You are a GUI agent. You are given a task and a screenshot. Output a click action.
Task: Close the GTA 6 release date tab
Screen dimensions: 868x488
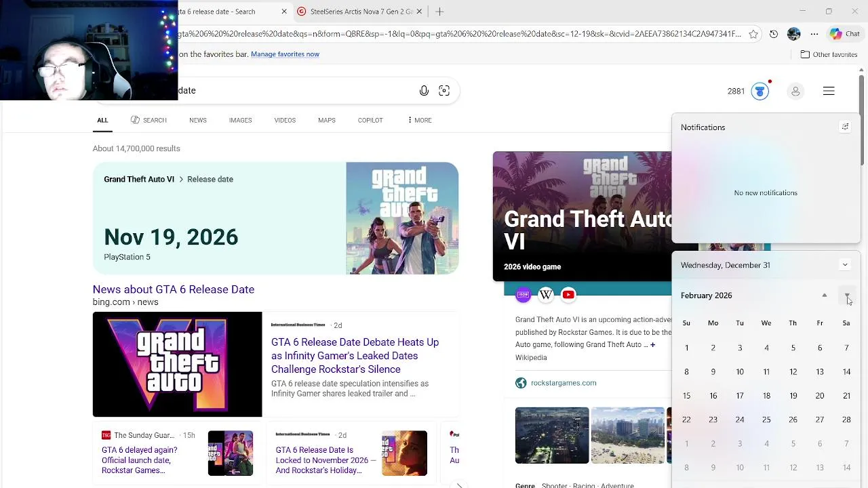point(284,12)
